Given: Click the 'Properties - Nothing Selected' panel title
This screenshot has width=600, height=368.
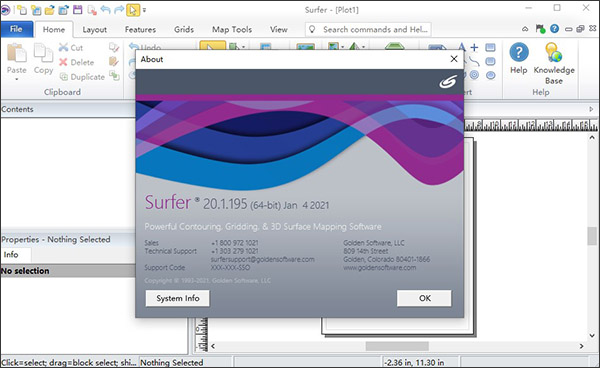Looking at the screenshot, I should tap(56, 239).
